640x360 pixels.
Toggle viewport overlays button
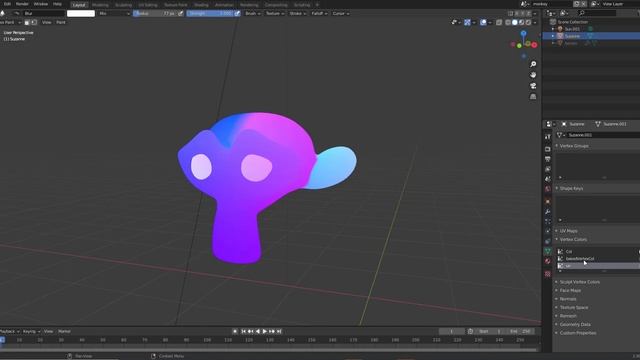click(483, 22)
